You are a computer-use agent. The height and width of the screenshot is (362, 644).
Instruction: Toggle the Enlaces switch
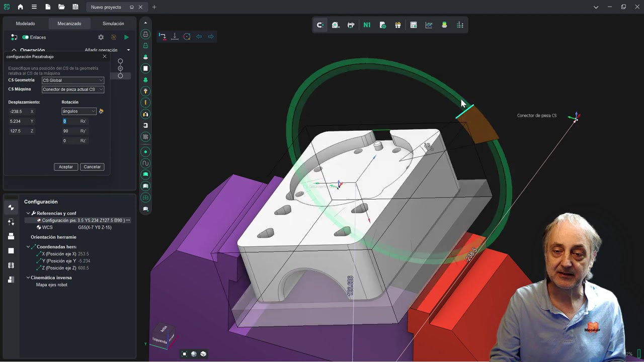coord(25,37)
